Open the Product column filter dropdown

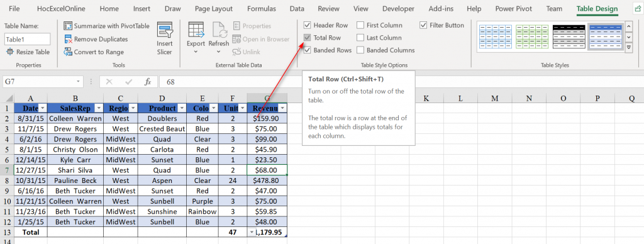point(181,108)
